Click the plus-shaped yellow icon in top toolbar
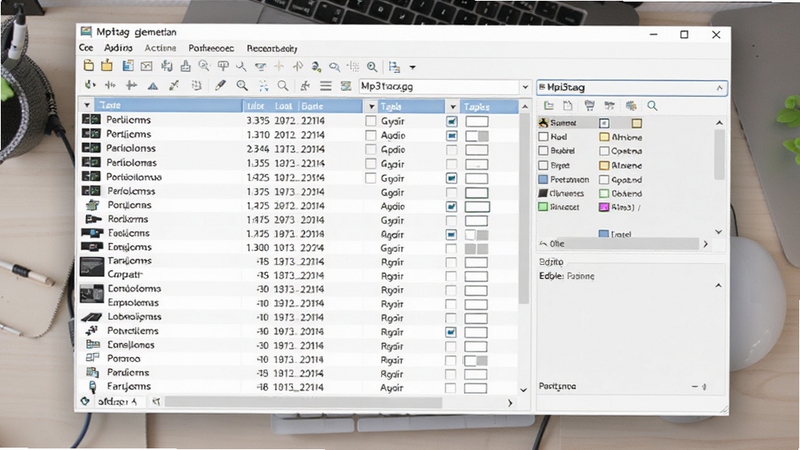This screenshot has height=450, width=800. (279, 66)
